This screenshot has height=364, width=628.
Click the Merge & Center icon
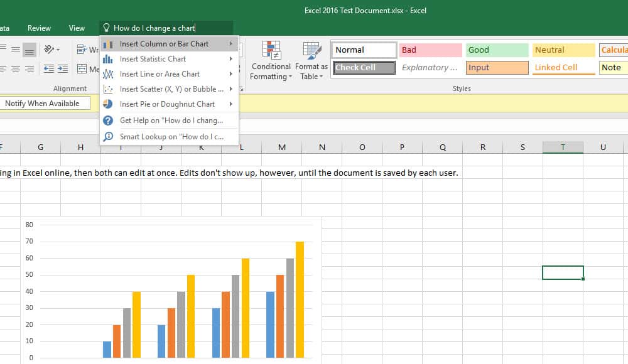pos(82,69)
